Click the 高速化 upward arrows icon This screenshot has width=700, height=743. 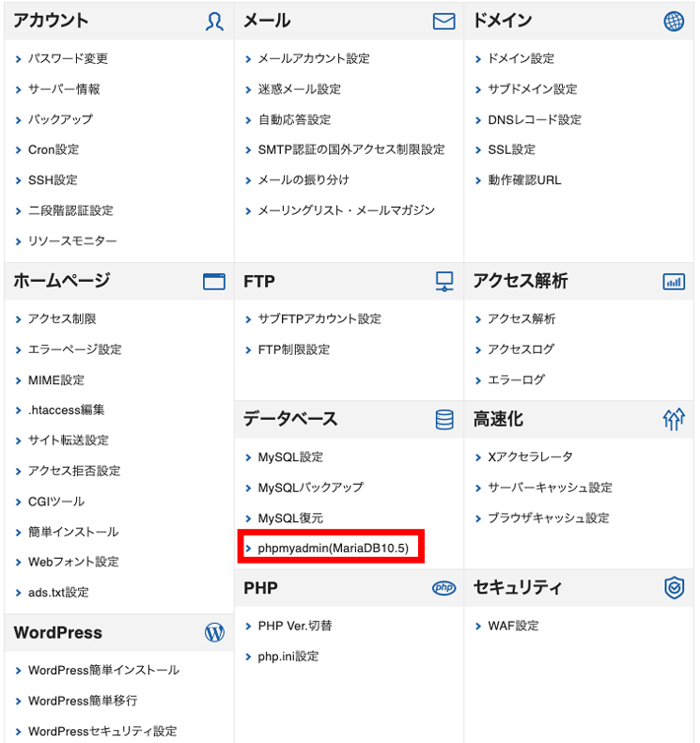pos(673,420)
